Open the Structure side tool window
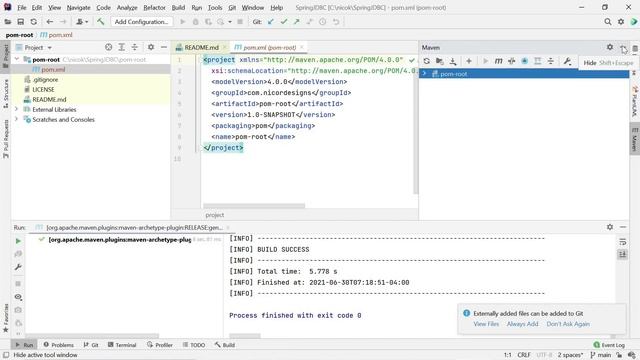The height and width of the screenshot is (360, 640). point(6,93)
